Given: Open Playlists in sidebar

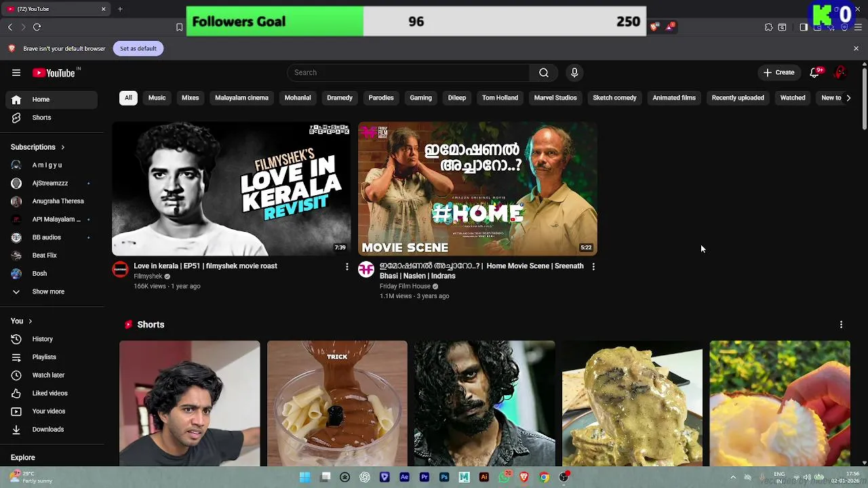Looking at the screenshot, I should (53, 357).
